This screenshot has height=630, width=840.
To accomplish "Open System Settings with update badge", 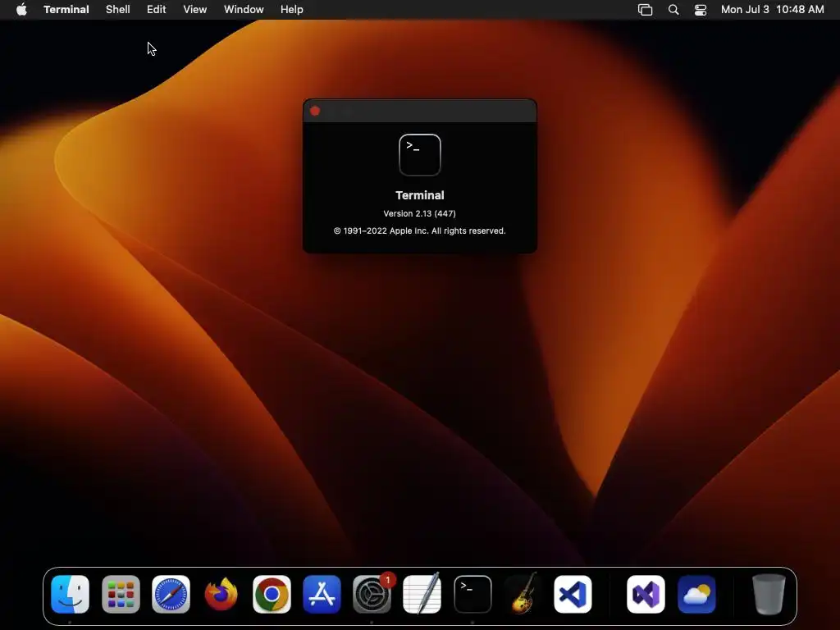I will tap(372, 594).
